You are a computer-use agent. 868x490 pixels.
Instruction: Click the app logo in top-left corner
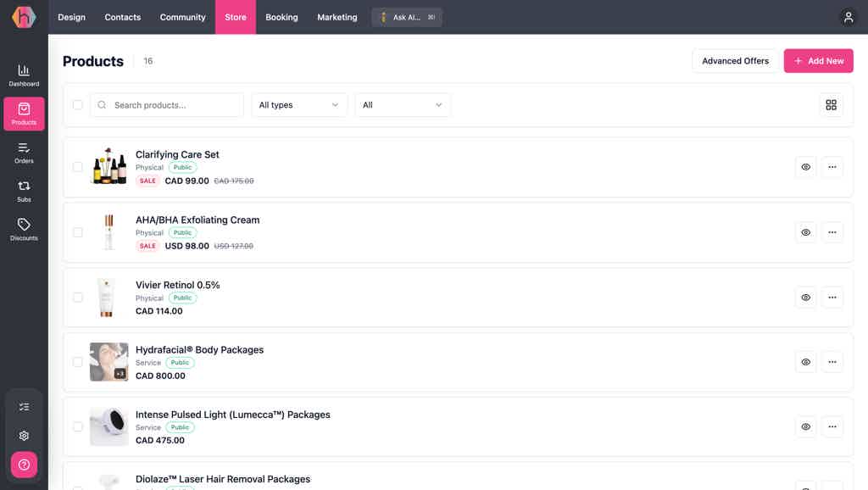pyautogui.click(x=24, y=17)
